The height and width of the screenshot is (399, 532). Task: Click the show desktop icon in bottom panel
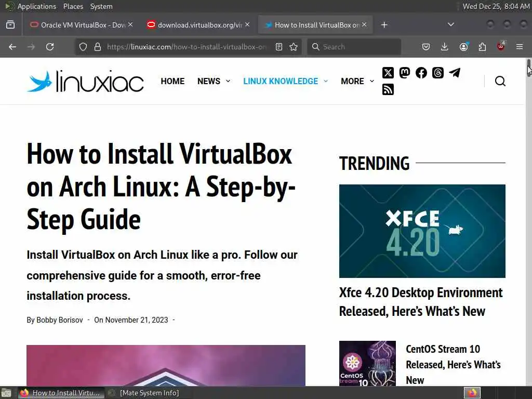click(x=6, y=393)
